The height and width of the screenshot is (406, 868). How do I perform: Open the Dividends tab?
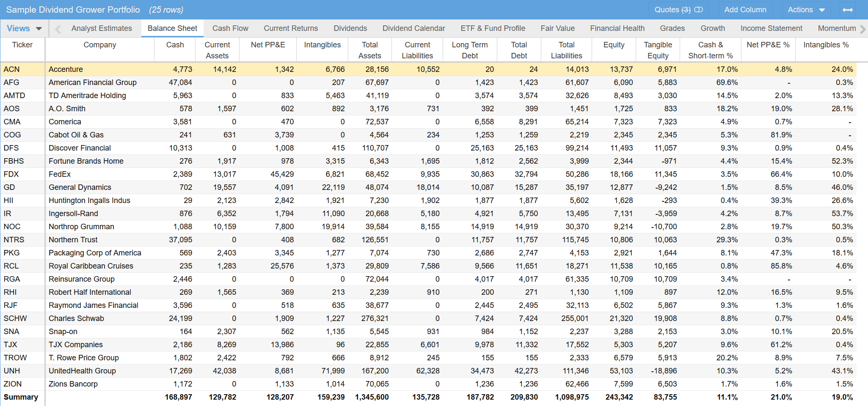click(350, 28)
